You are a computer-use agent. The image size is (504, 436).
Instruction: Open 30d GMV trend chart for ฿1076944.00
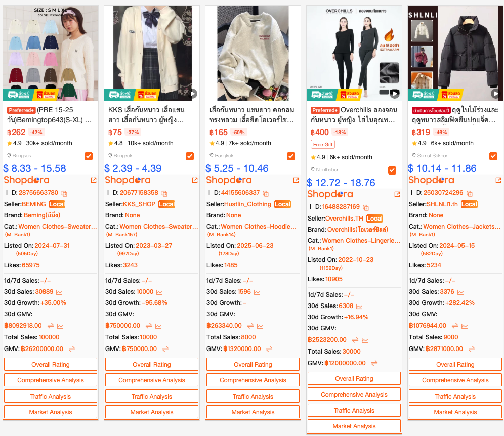tap(465, 326)
